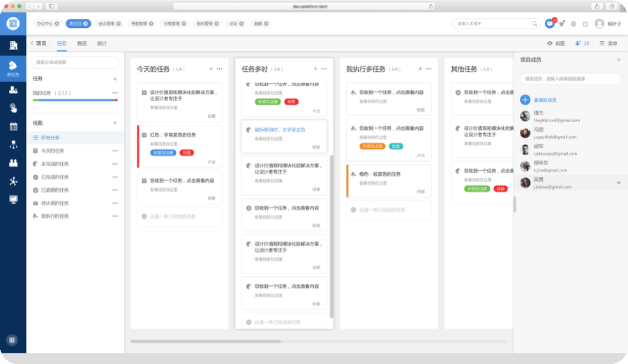Uncheck completed task in 我执行多任务 column
Viewport: 628px width, 364px height.
(x=353, y=210)
